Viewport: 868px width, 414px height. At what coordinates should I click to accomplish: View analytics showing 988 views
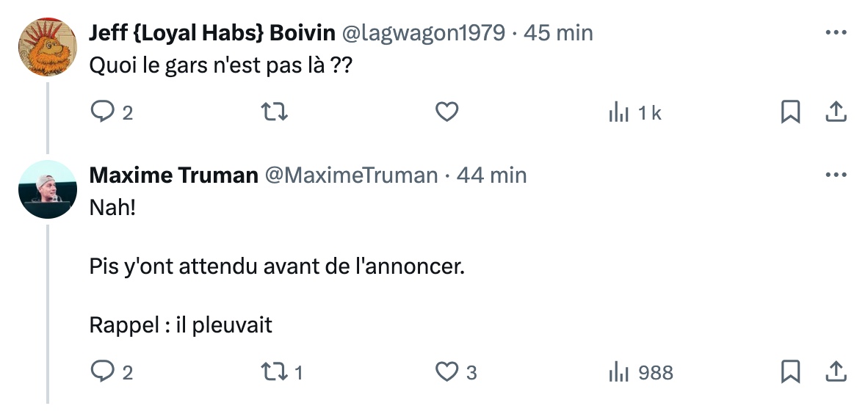tap(640, 372)
